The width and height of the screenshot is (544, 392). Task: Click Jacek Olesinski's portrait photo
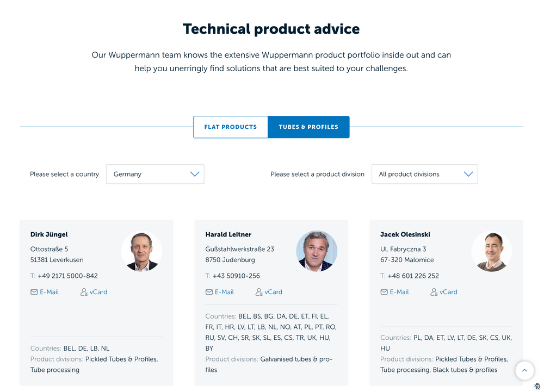click(492, 251)
